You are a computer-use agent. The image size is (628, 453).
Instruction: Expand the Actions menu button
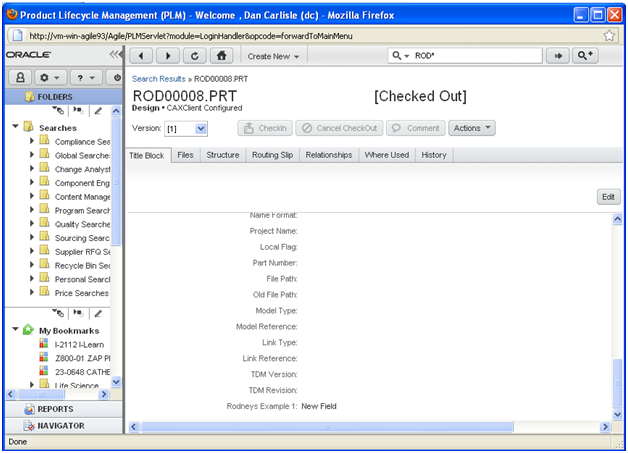click(x=472, y=128)
